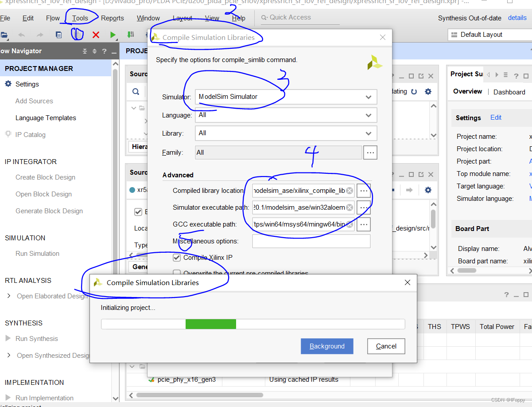Float the Sources panel window
The height and width of the screenshot is (407, 532).
click(x=421, y=76)
